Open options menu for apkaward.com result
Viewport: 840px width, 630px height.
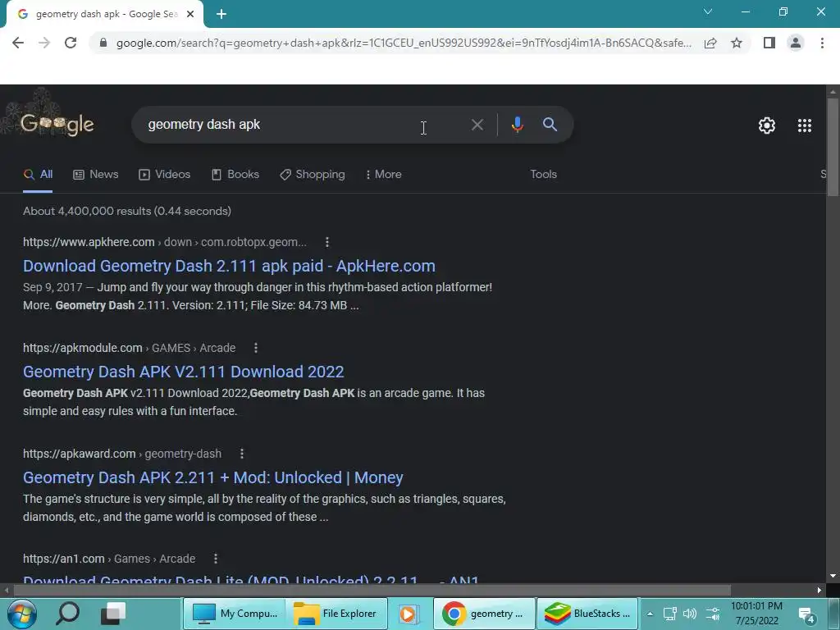[242, 454]
